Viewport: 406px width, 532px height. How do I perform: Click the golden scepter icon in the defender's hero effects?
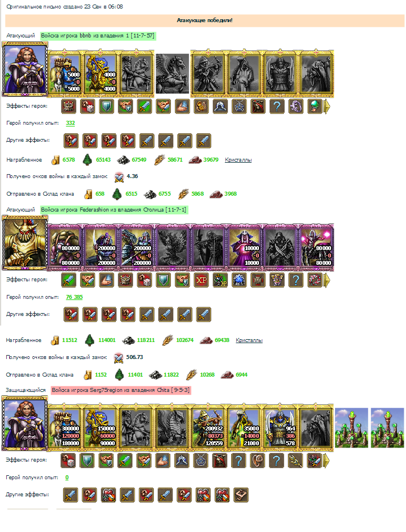[x=295, y=461]
